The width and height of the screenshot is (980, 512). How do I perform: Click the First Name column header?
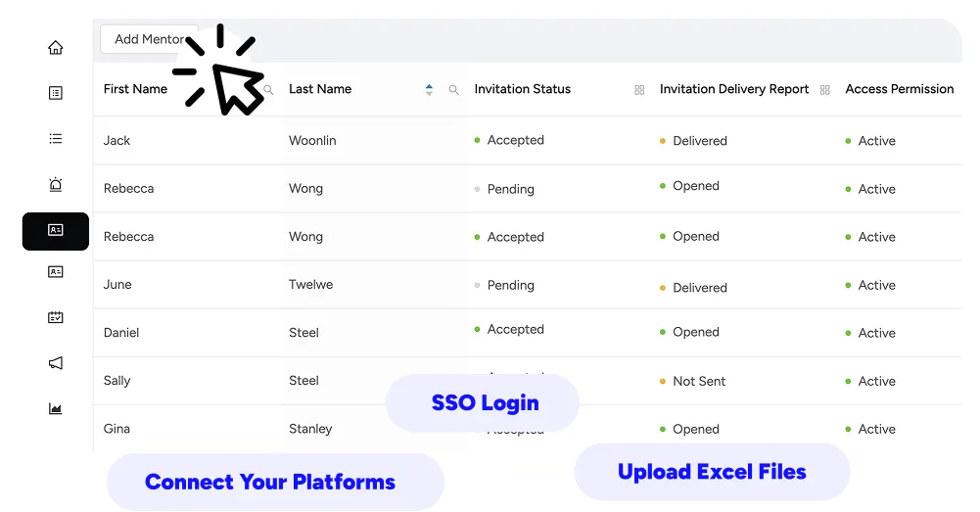[136, 89]
